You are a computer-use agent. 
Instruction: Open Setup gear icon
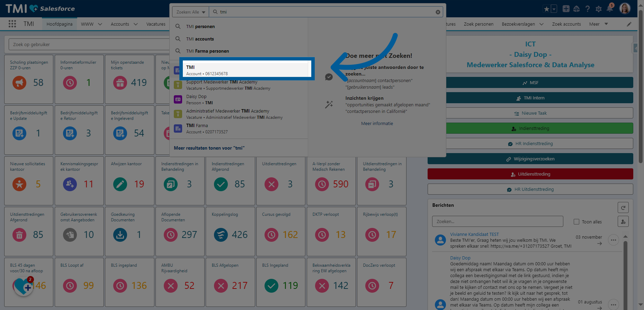click(x=599, y=9)
